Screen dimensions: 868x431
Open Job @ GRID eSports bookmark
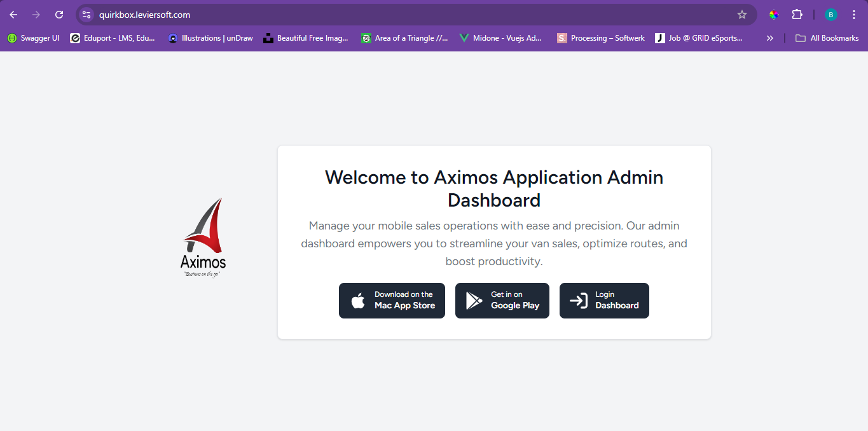[699, 38]
